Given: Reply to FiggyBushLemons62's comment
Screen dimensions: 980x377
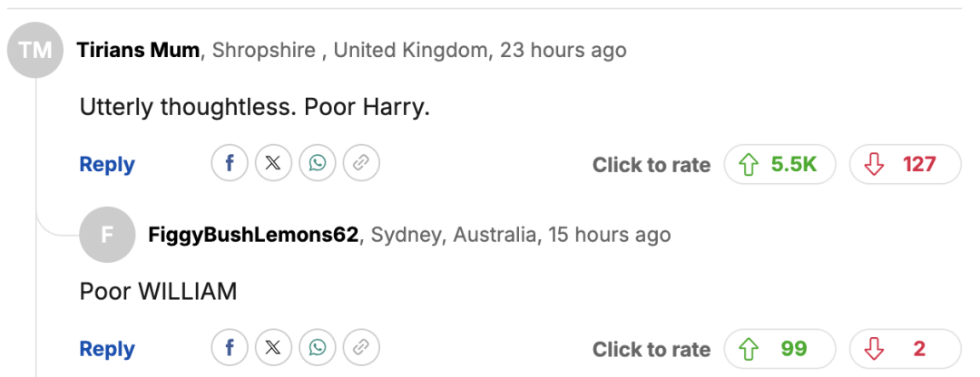Looking at the screenshot, I should [107, 349].
